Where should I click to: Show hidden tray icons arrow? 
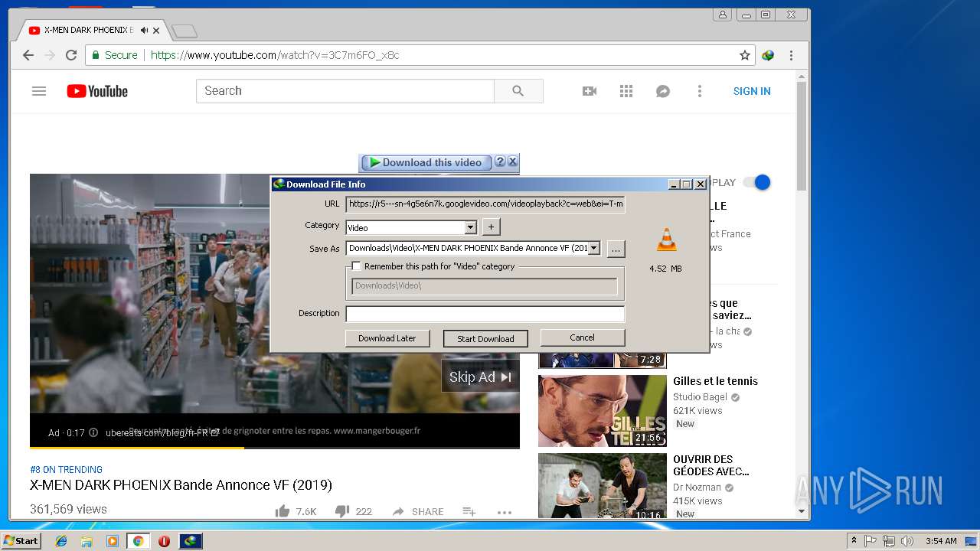point(854,540)
